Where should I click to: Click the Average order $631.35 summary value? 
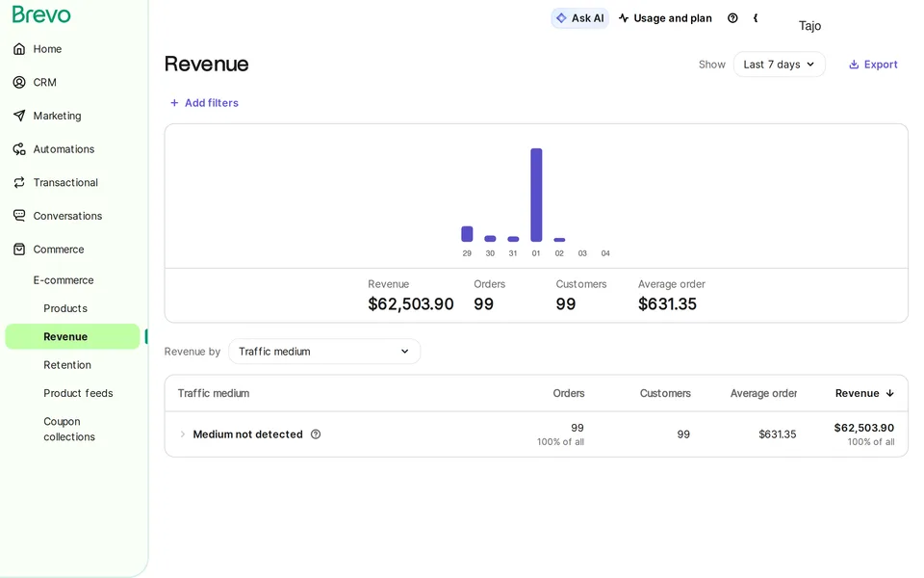[667, 304]
